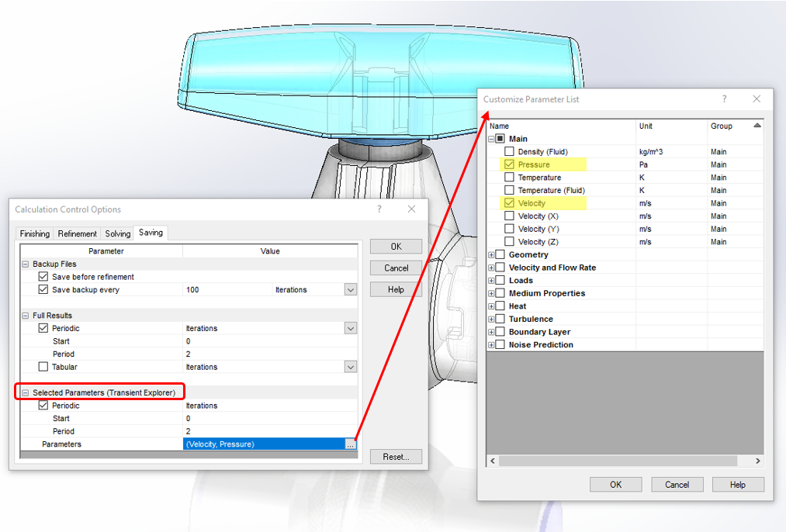Open the Save backup every units dropdown

point(351,290)
